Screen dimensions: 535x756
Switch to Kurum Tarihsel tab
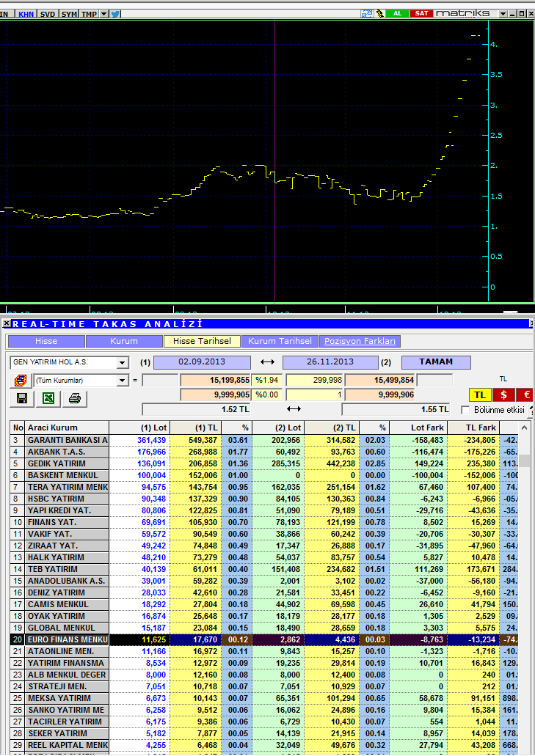coord(280,342)
